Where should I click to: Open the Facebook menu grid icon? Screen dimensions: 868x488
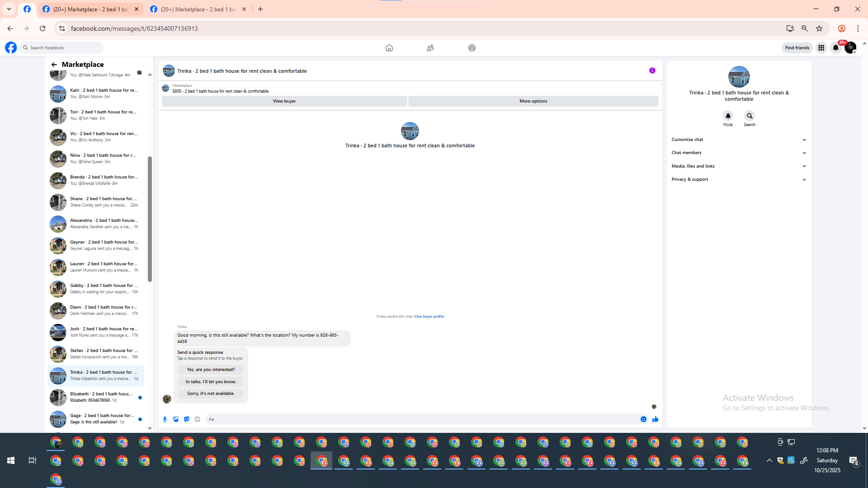pos(821,48)
